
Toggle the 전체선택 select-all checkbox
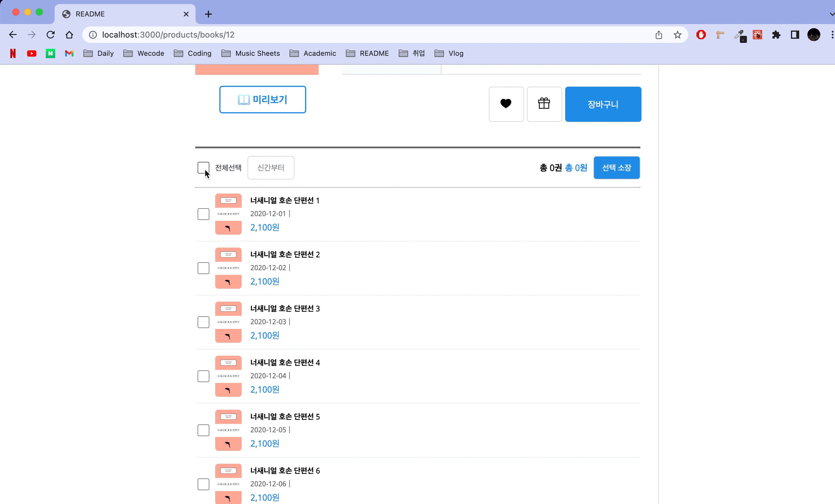[x=203, y=167]
